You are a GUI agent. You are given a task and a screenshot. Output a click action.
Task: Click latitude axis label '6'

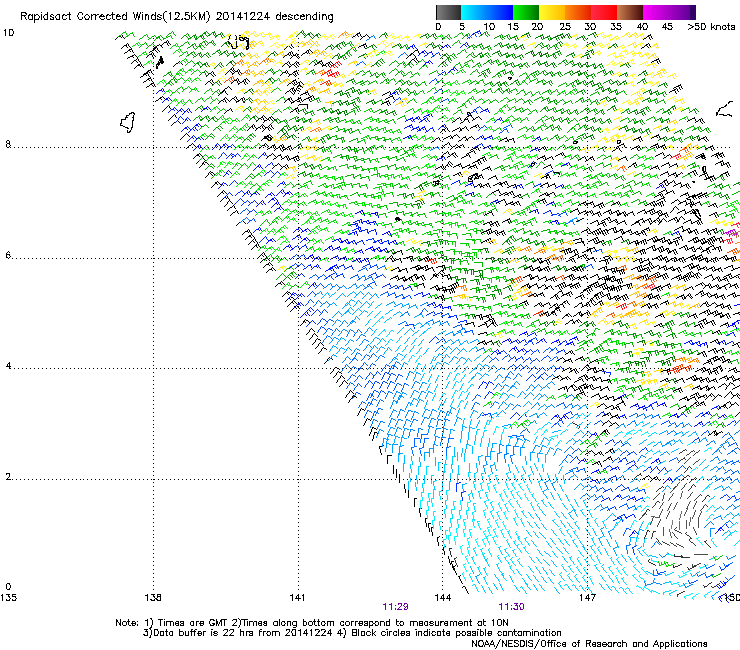[8, 255]
